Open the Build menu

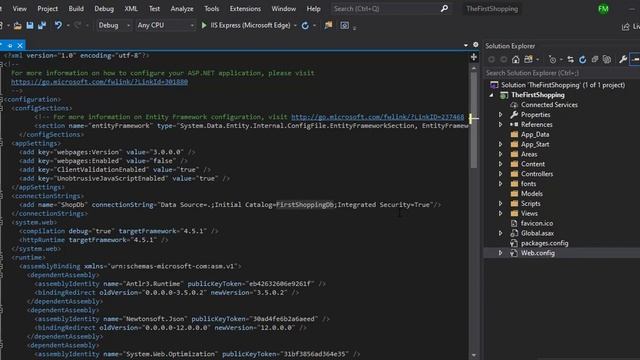(76, 9)
